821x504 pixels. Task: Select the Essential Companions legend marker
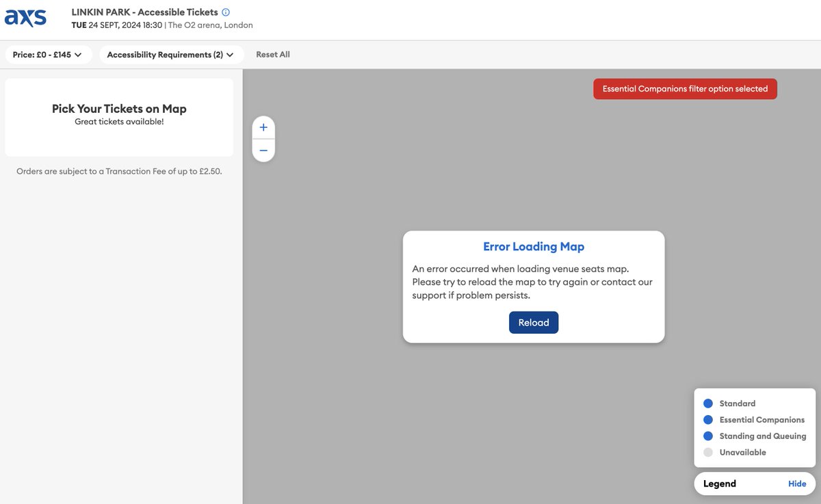pos(708,419)
